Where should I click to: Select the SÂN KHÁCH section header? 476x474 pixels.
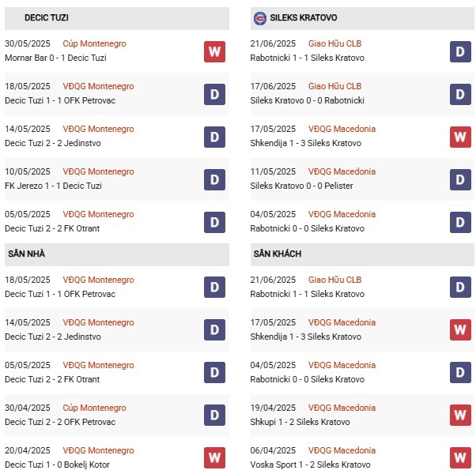278,254
